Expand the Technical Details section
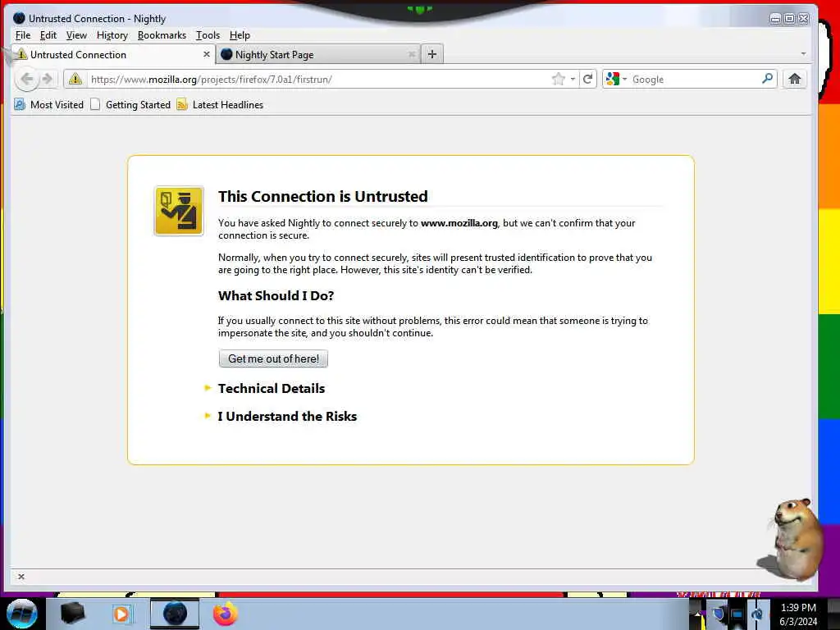Viewport: 840px width, 630px height. click(x=271, y=388)
